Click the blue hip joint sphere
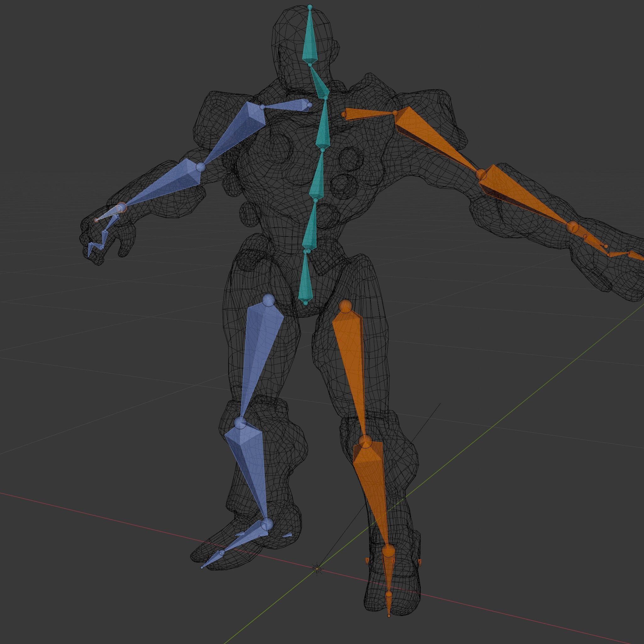 (269, 300)
